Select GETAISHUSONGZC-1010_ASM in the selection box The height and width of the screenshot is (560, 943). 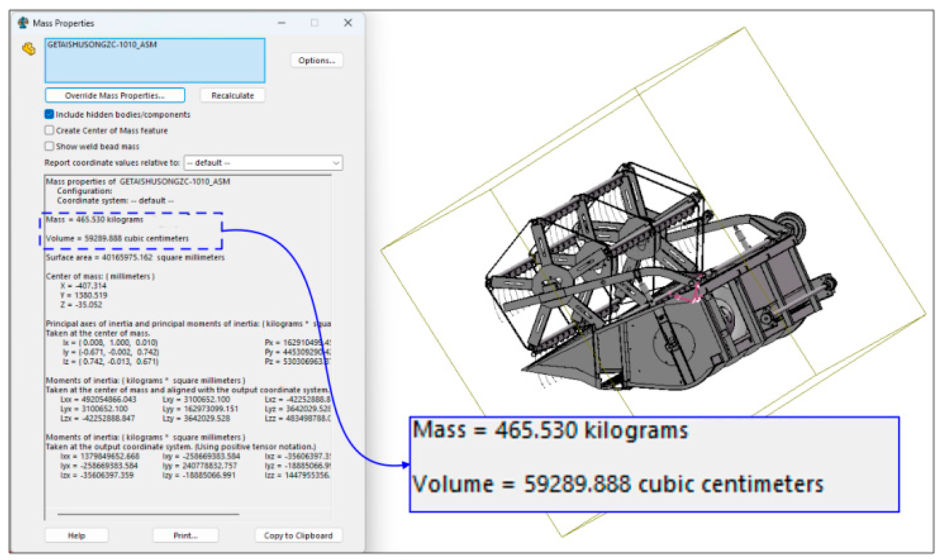point(102,45)
